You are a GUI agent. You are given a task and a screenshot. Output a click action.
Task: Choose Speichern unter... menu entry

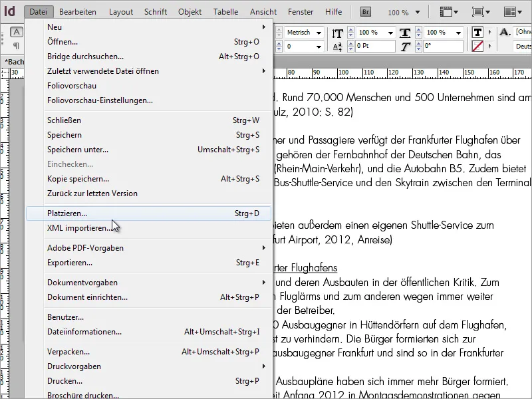148,149
